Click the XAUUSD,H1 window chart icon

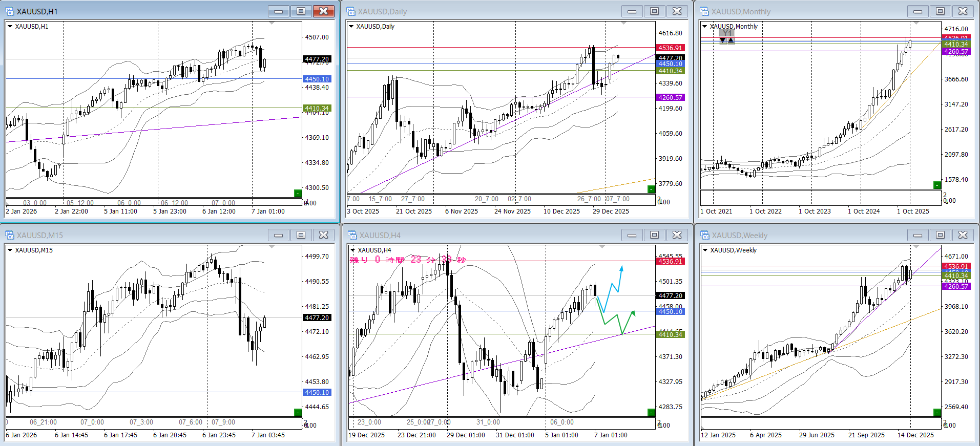tap(10, 11)
